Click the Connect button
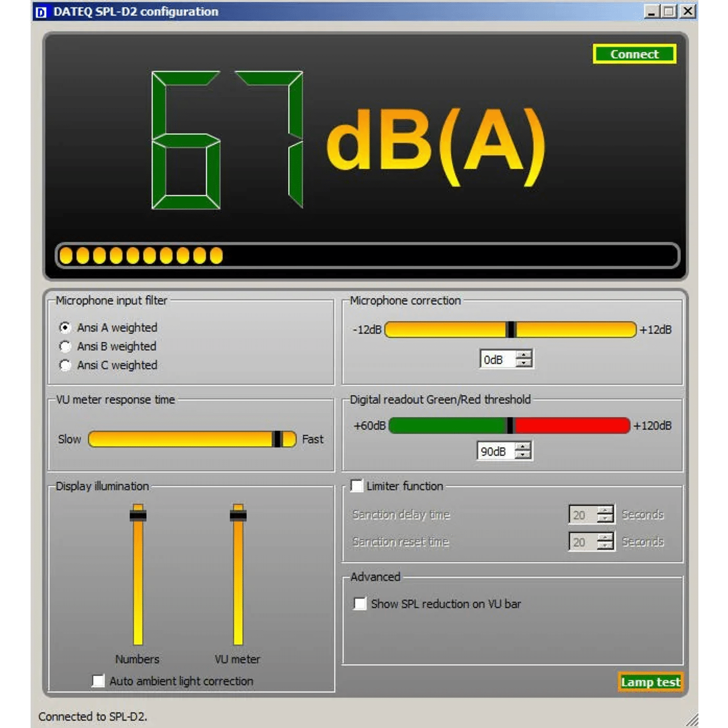This screenshot has height=728, width=728. (x=634, y=54)
